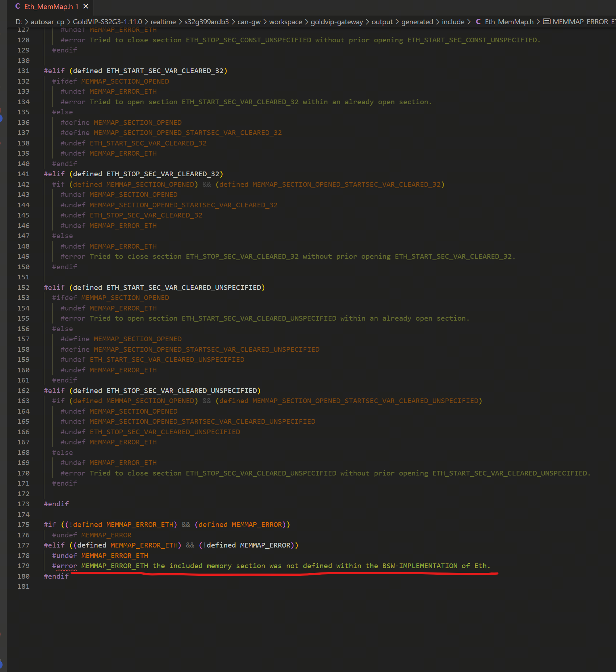Click "realtime" breadcrumb entry

coord(163,22)
